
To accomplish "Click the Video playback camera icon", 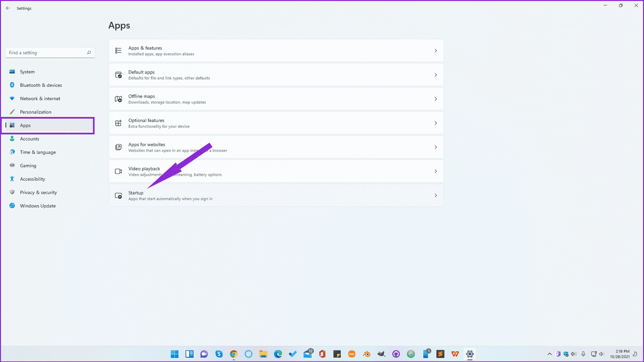I will coord(118,171).
